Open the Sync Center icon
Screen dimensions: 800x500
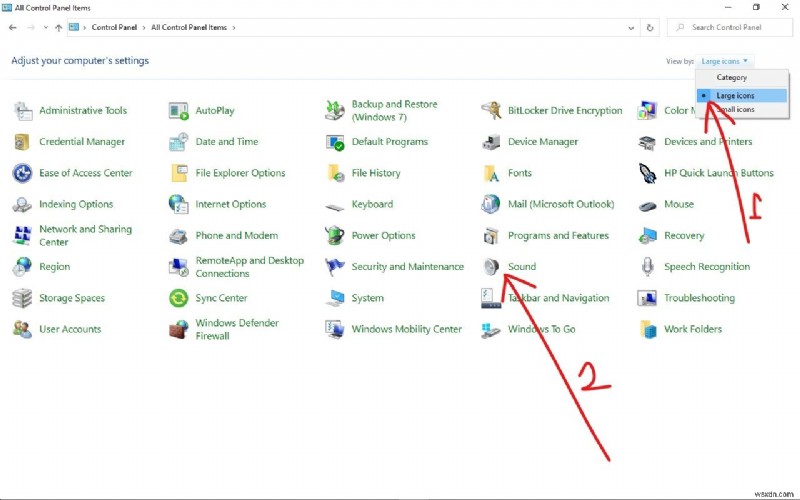[179, 298]
